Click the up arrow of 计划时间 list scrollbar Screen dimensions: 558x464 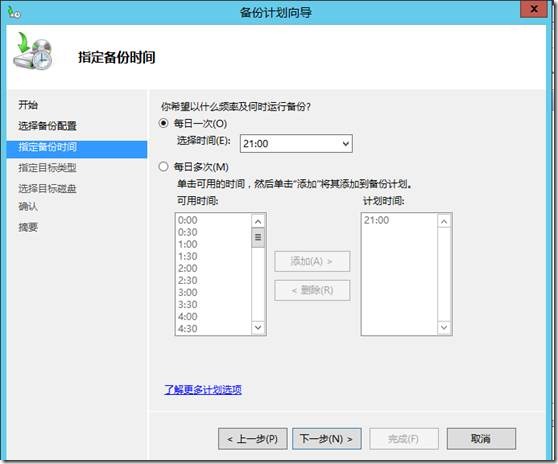[444, 222]
